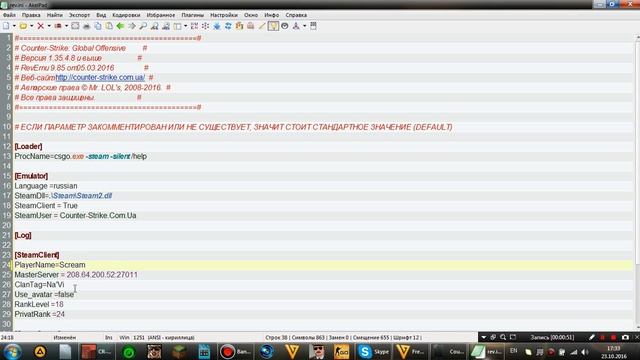The width and height of the screenshot is (640, 360).
Task: Click the pencil draw icon in the recorder panel
Action: 592,337
